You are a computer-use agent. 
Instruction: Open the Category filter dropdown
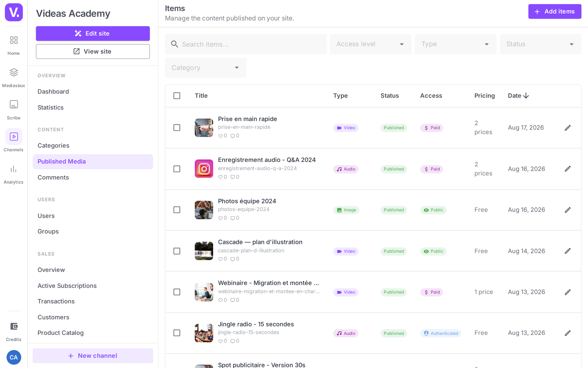point(205,68)
